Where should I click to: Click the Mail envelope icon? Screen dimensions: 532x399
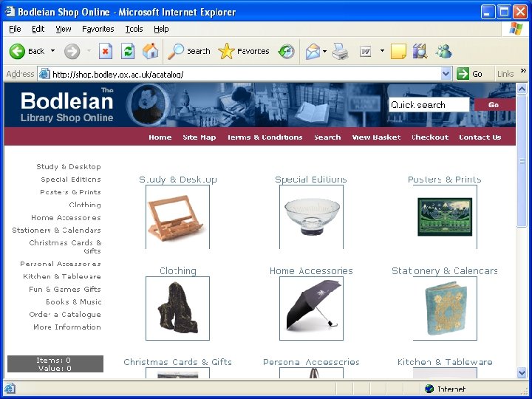(313, 52)
